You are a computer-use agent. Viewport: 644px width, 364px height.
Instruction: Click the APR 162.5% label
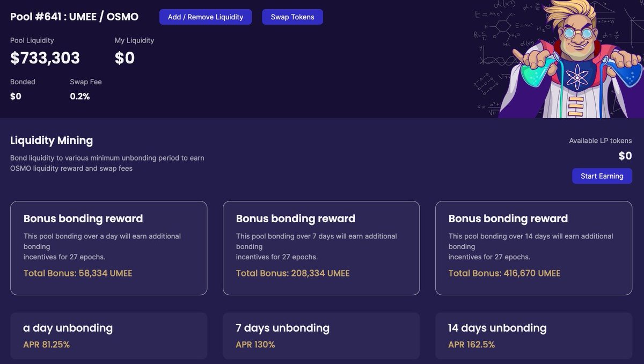pyautogui.click(x=472, y=345)
